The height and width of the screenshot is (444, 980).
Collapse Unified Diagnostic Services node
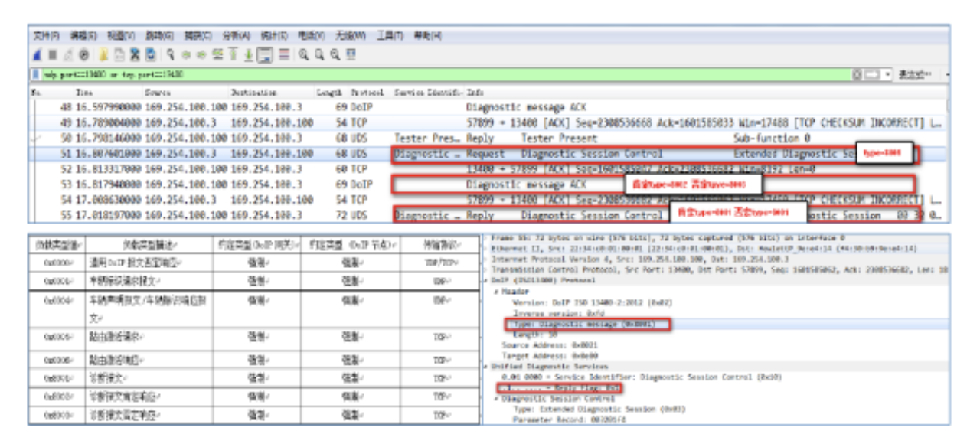pos(485,366)
